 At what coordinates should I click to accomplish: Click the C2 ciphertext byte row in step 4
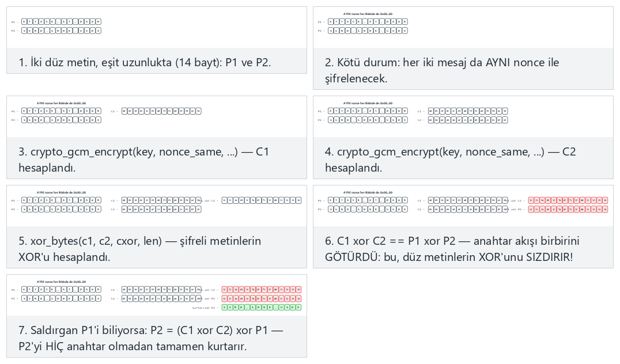(468, 120)
